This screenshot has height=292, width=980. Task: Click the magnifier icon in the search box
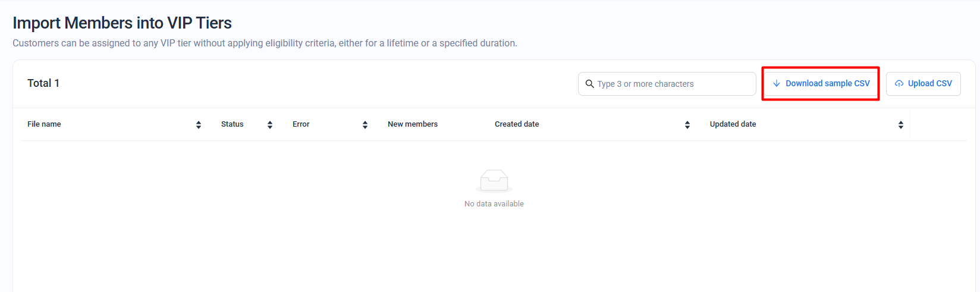590,84
